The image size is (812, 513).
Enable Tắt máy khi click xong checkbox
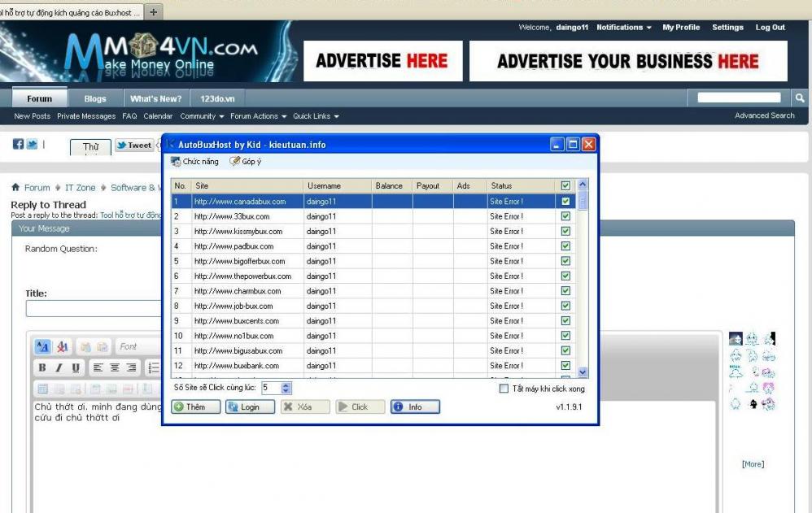click(x=504, y=389)
